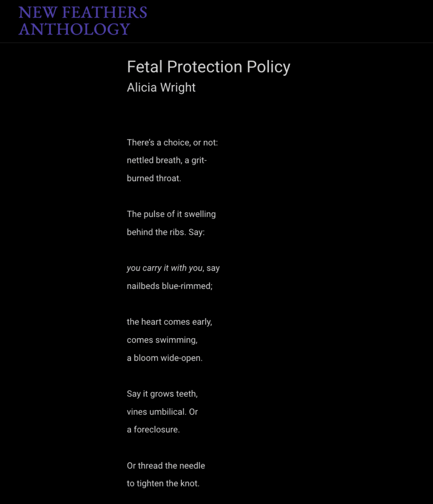Click italic text you carry it with you
This screenshot has width=433, height=504.
pos(165,268)
